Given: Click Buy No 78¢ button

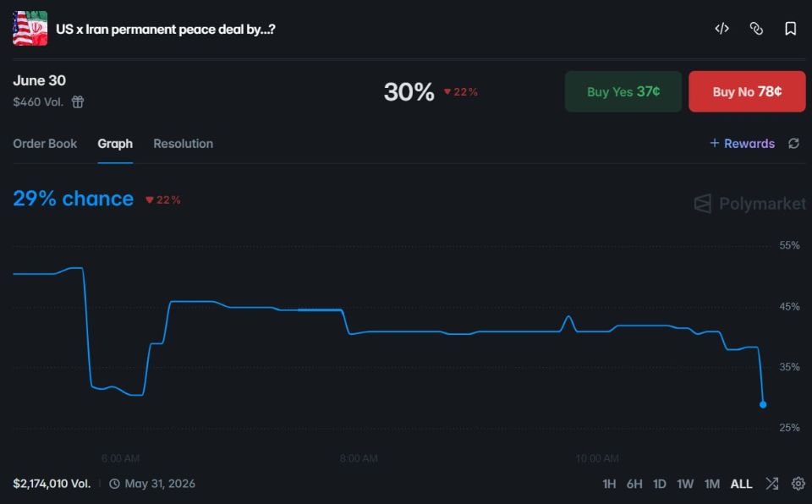Looking at the screenshot, I should pyautogui.click(x=747, y=91).
